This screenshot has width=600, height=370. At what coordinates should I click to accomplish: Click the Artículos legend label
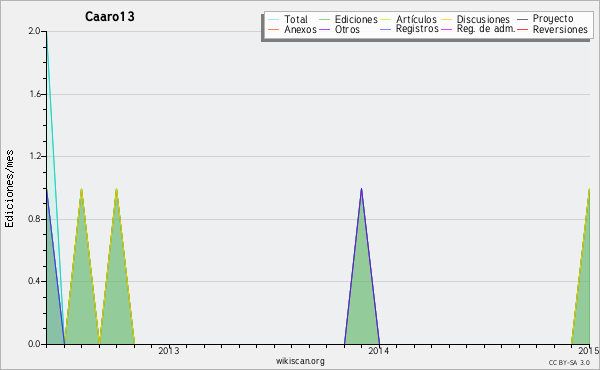click(x=416, y=19)
